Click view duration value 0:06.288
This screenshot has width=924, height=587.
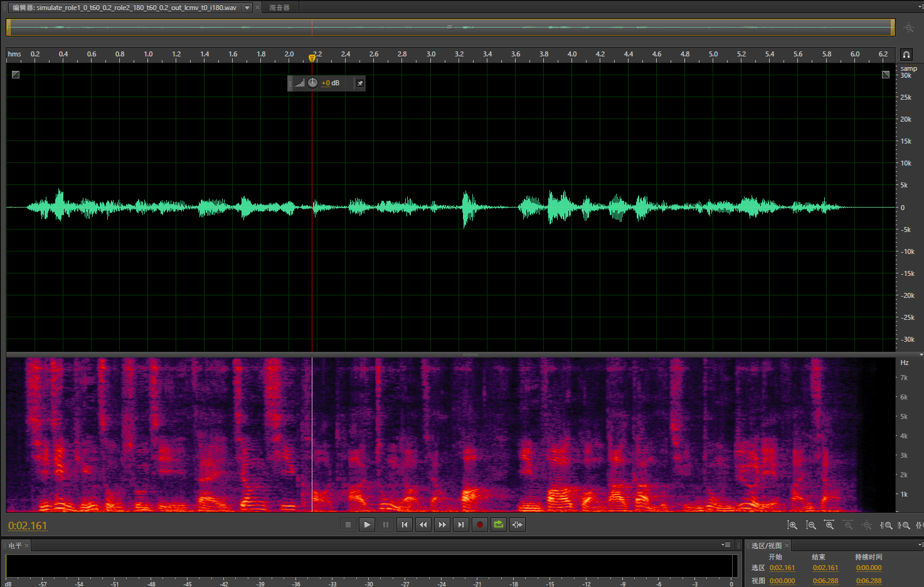pos(869,581)
